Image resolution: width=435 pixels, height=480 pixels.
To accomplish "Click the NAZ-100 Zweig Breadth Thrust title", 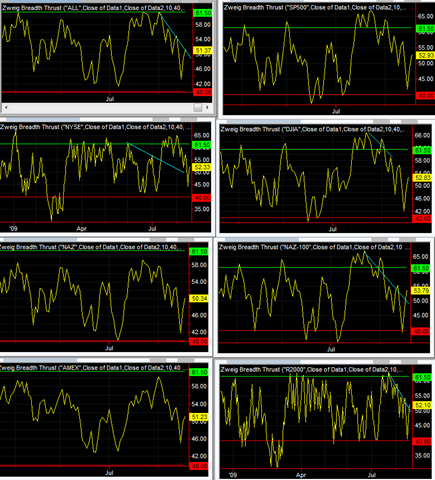I will point(310,247).
